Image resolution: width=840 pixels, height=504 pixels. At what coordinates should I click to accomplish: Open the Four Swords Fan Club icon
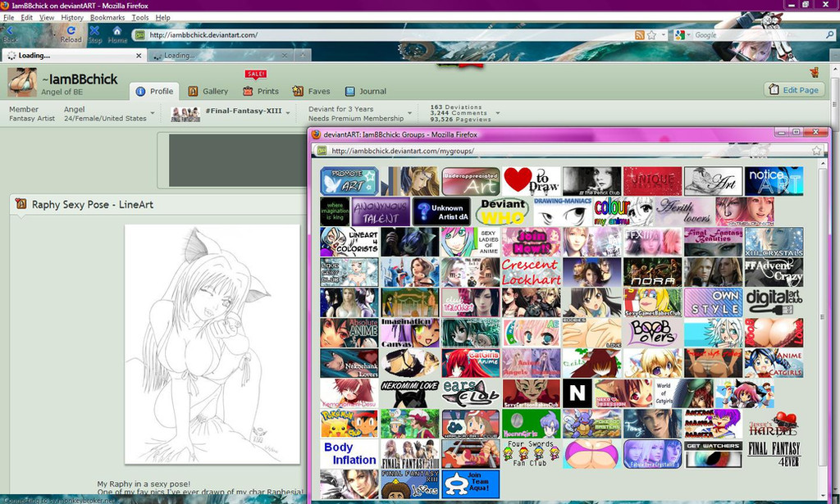coord(532,454)
